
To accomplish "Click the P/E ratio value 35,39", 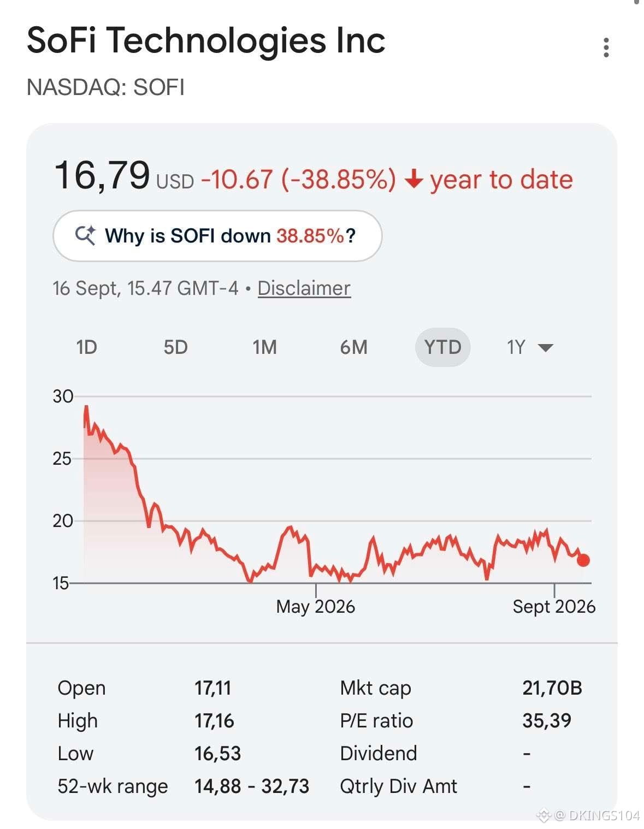I will pos(547,721).
